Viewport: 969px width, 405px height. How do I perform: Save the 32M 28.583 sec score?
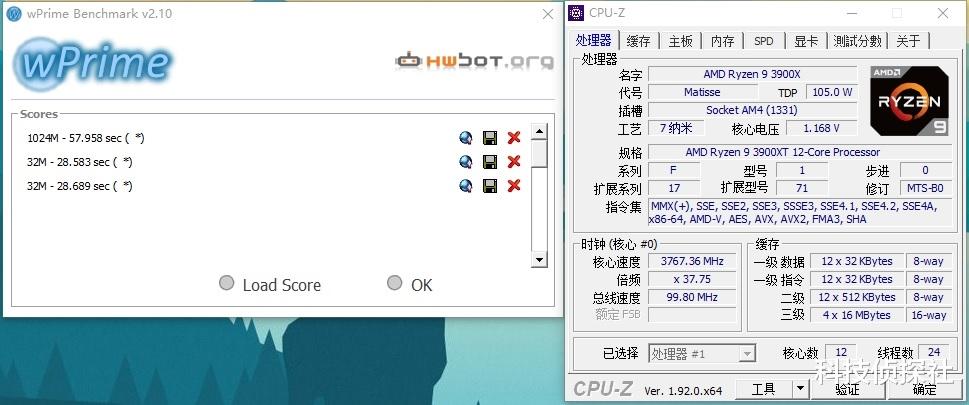[490, 162]
